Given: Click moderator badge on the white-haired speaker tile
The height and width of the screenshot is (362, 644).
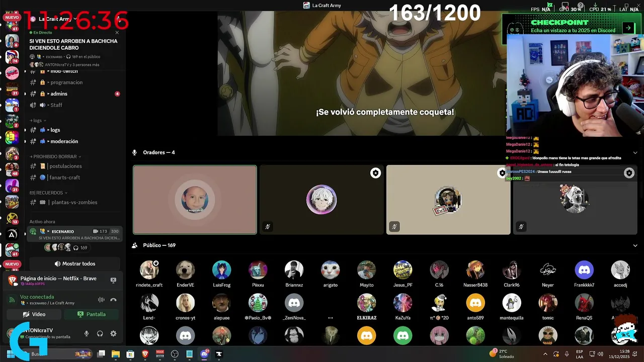Looking at the screenshot, I should coord(375,173).
